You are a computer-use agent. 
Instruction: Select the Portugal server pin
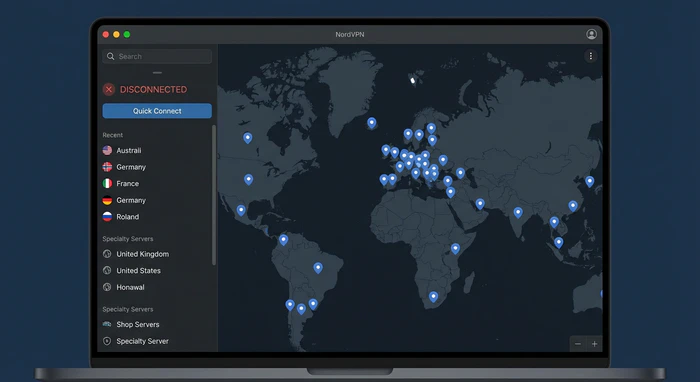pyautogui.click(x=384, y=180)
